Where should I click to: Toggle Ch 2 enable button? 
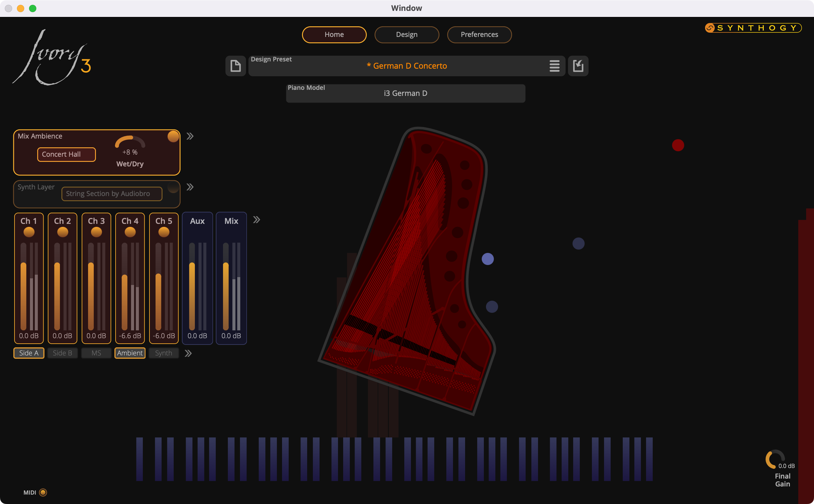63,232
